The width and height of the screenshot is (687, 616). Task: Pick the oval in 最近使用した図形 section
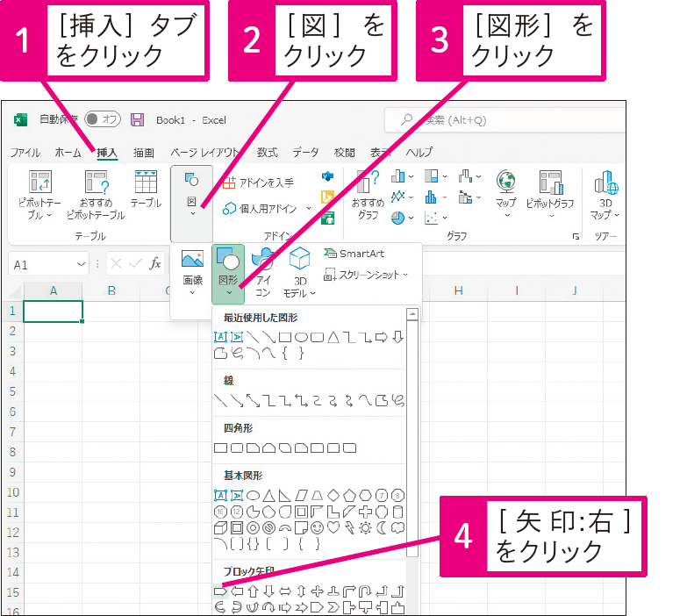[x=301, y=337]
